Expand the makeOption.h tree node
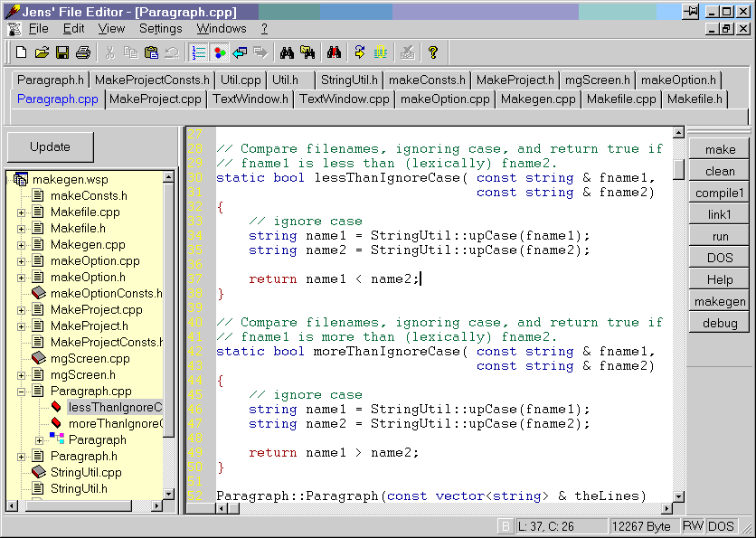The width and height of the screenshot is (756, 538). [x=21, y=278]
